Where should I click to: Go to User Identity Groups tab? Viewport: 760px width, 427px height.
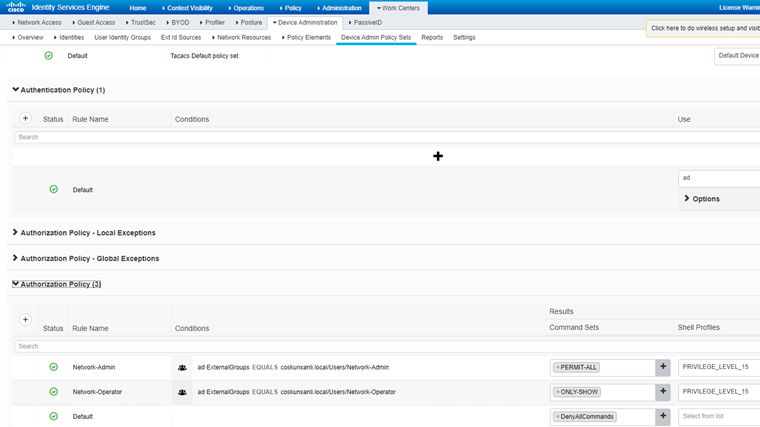click(123, 37)
